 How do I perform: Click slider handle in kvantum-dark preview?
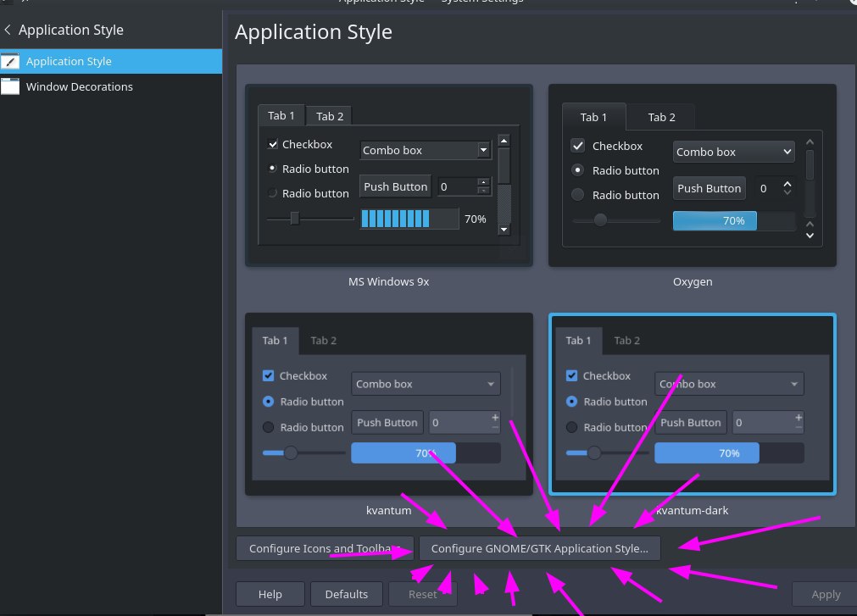click(x=594, y=452)
